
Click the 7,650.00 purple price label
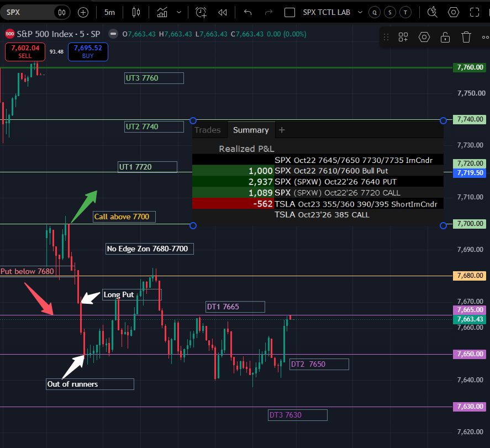click(470, 354)
